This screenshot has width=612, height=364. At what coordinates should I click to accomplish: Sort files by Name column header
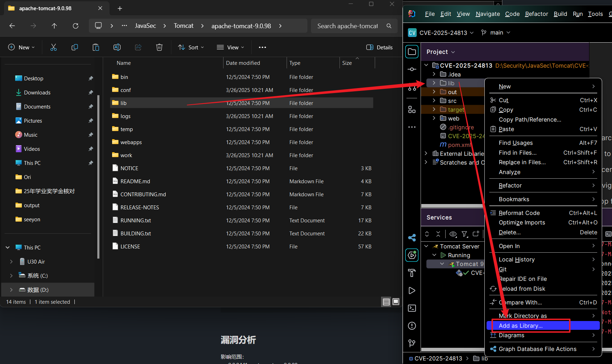click(166, 63)
